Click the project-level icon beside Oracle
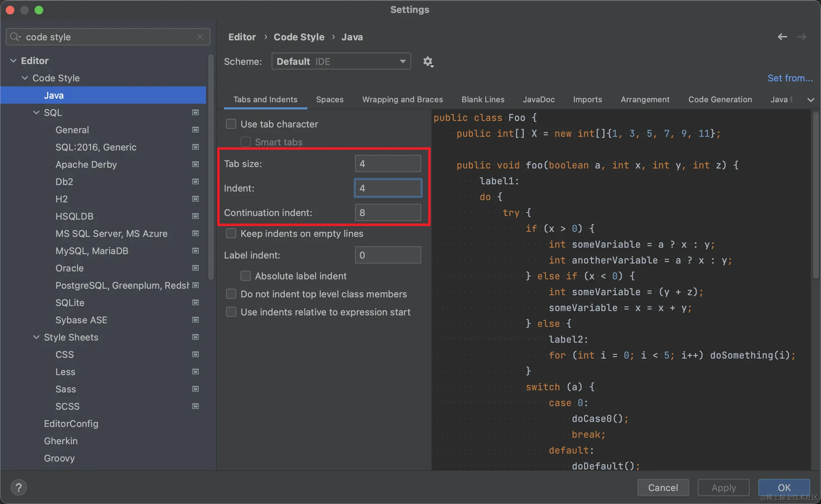821x504 pixels. pyautogui.click(x=196, y=268)
